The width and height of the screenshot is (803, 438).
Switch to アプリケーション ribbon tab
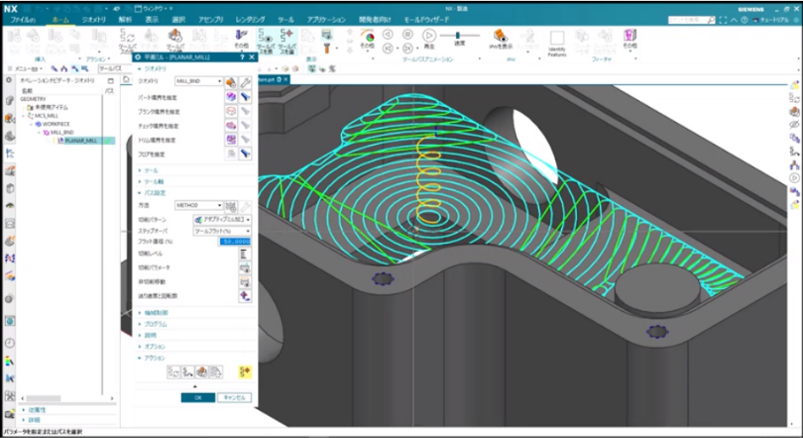(326, 19)
